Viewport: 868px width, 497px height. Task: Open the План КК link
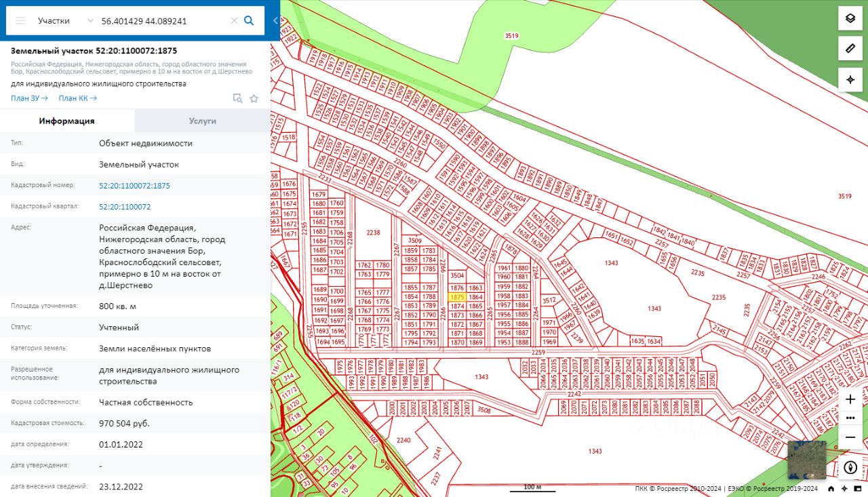click(x=78, y=98)
